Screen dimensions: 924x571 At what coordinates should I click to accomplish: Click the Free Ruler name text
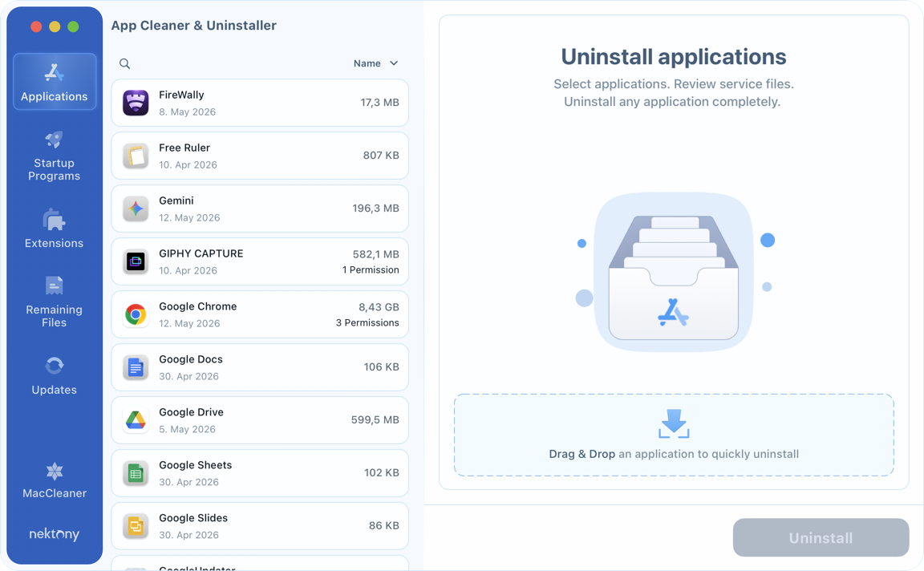coord(184,148)
